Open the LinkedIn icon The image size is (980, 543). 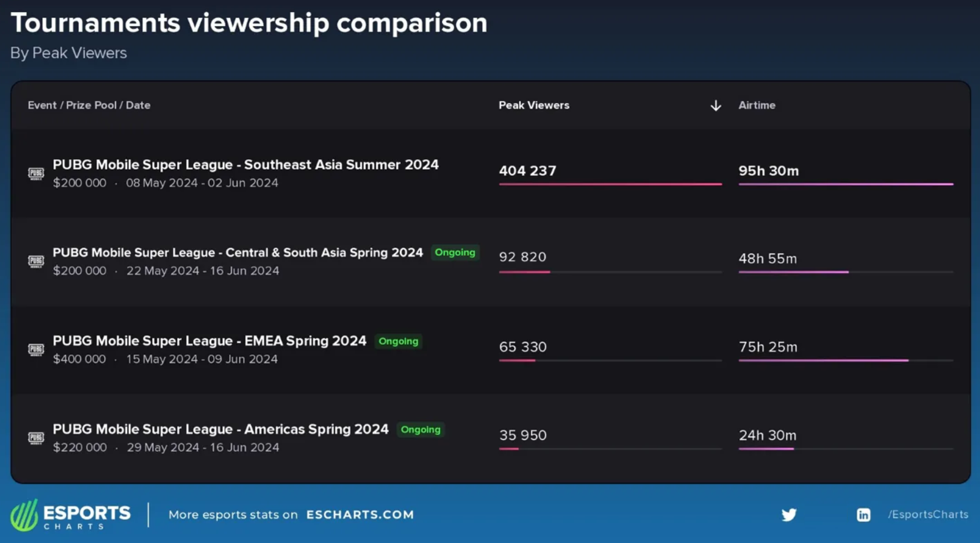tap(863, 515)
